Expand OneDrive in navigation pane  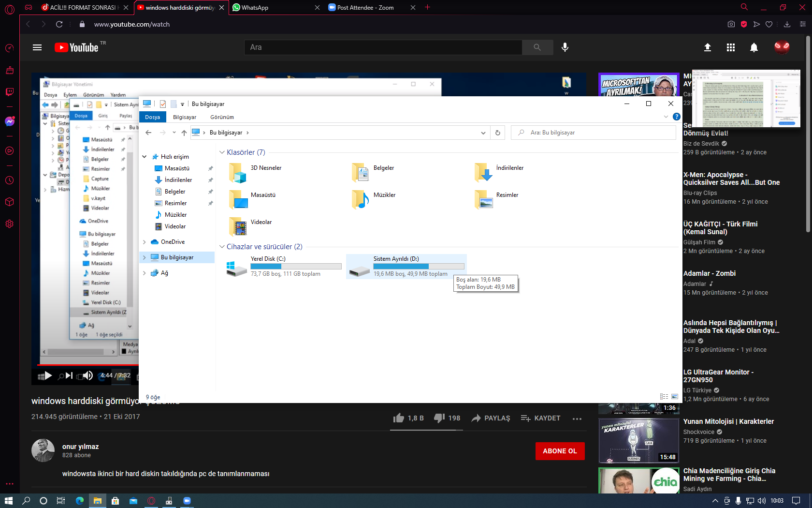[145, 242]
